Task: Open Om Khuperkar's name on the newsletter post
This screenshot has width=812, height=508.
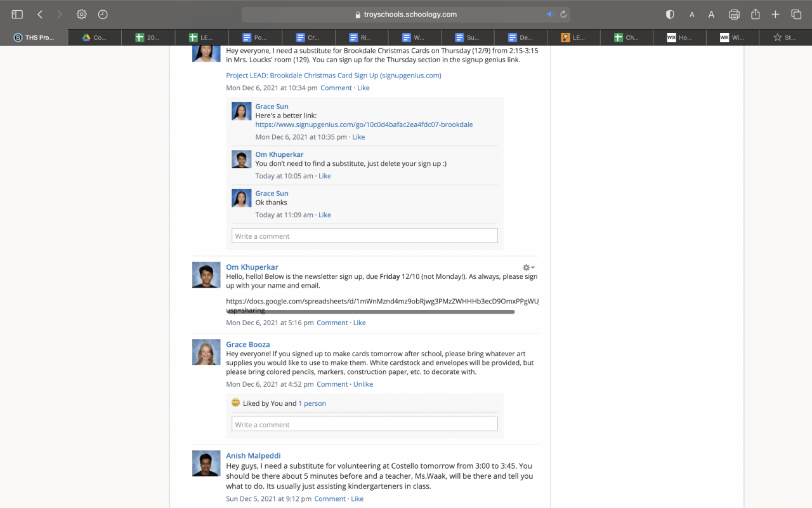Action: pos(252,267)
